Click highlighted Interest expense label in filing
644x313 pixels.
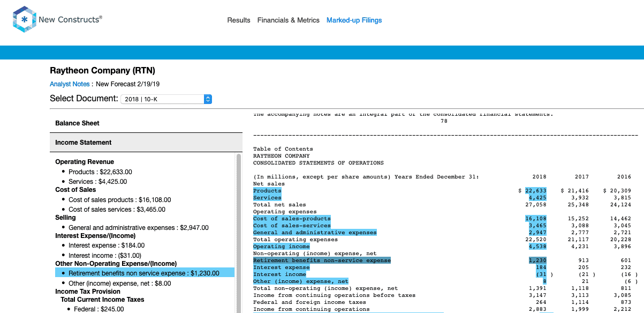coord(282,267)
